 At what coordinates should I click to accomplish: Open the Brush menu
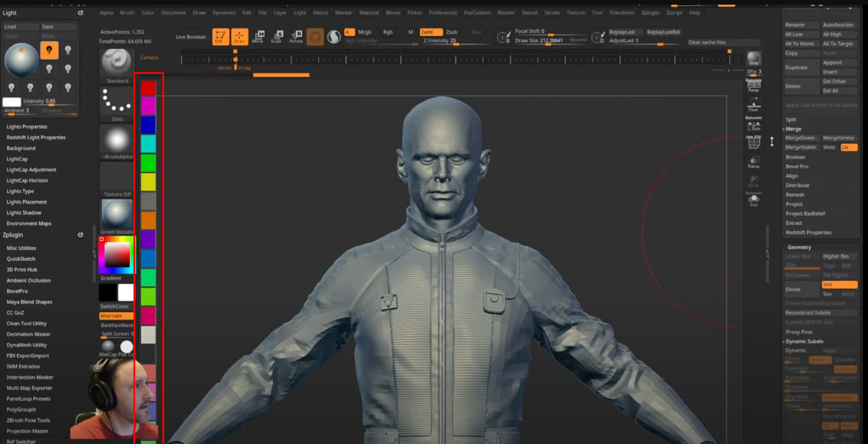click(127, 13)
